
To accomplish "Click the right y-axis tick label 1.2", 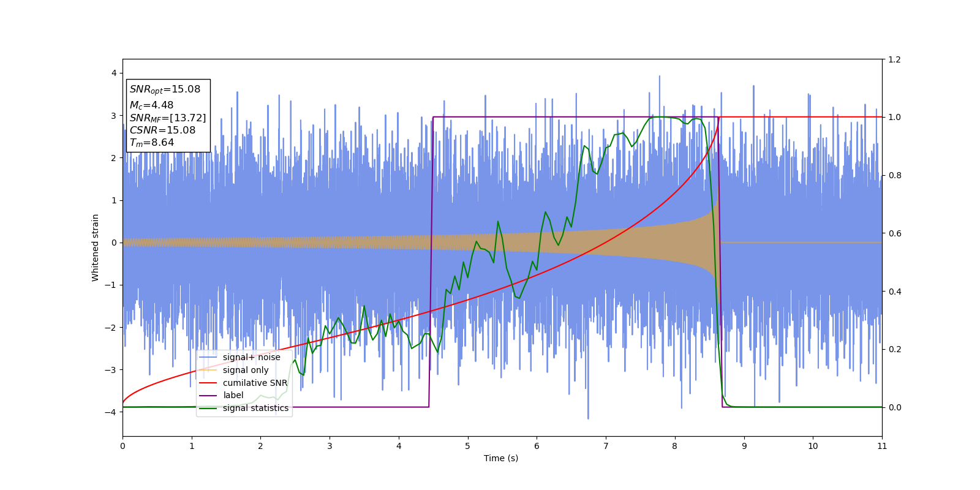I will (x=895, y=59).
